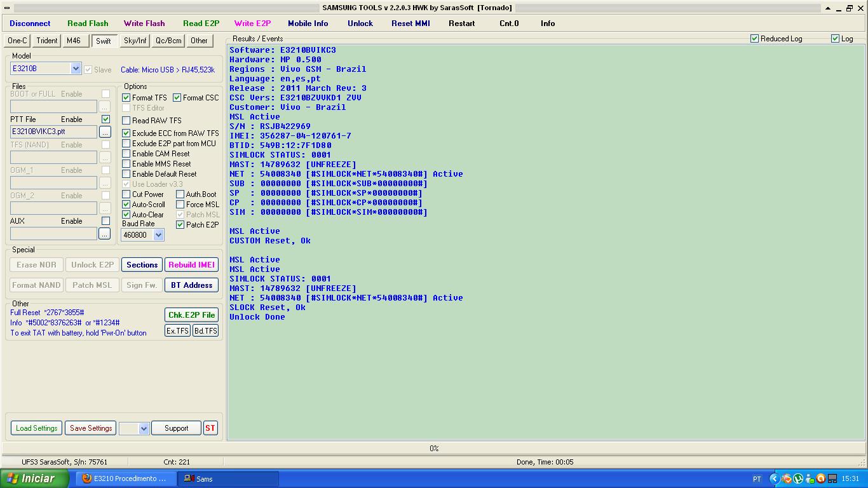
Task: Expand hidden tray icons arrow
Action: 774,478
